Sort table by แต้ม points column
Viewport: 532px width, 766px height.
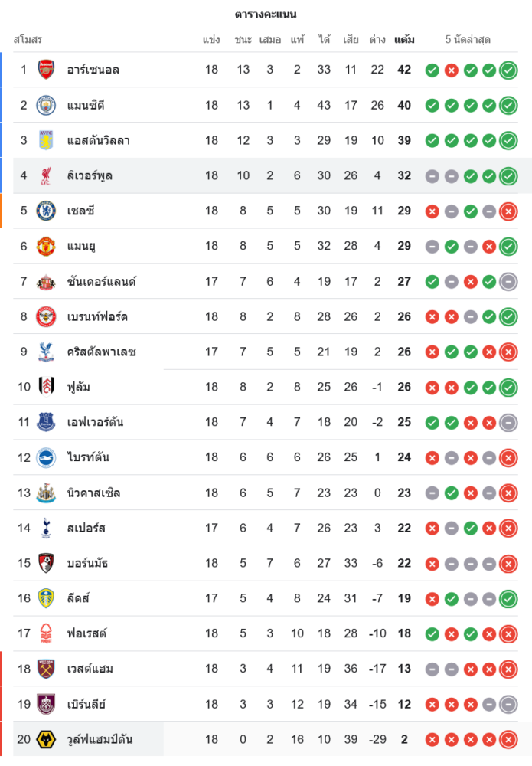[x=404, y=39]
